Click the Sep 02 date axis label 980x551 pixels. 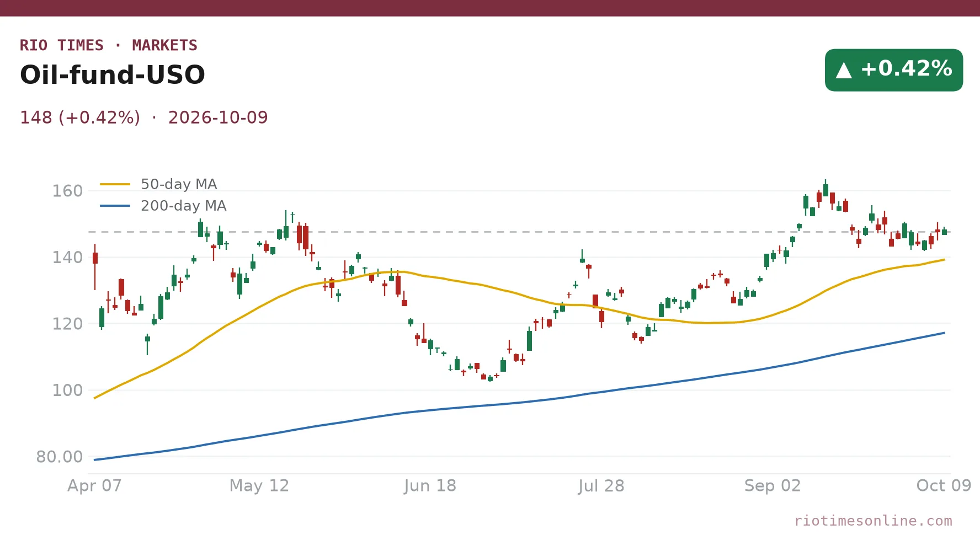click(x=773, y=485)
